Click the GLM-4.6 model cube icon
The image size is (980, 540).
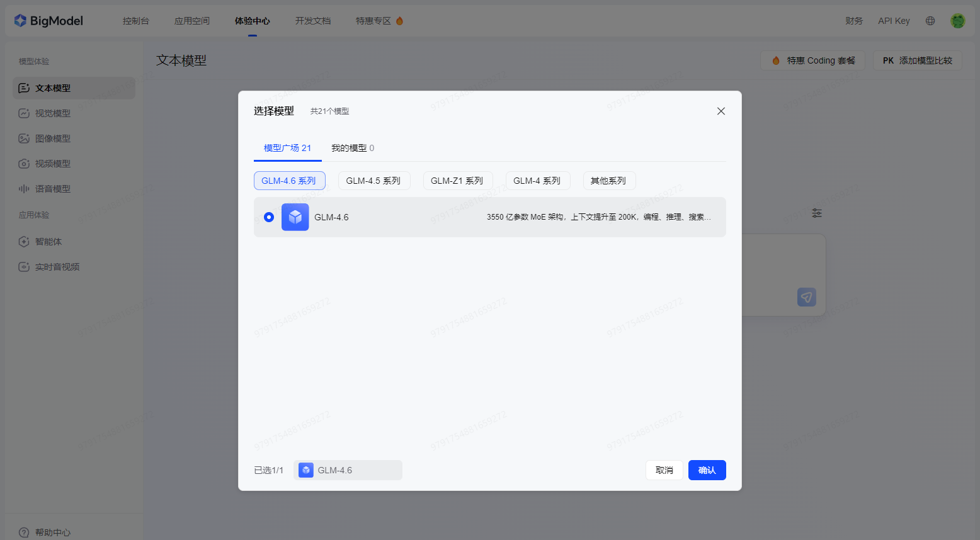click(x=295, y=217)
